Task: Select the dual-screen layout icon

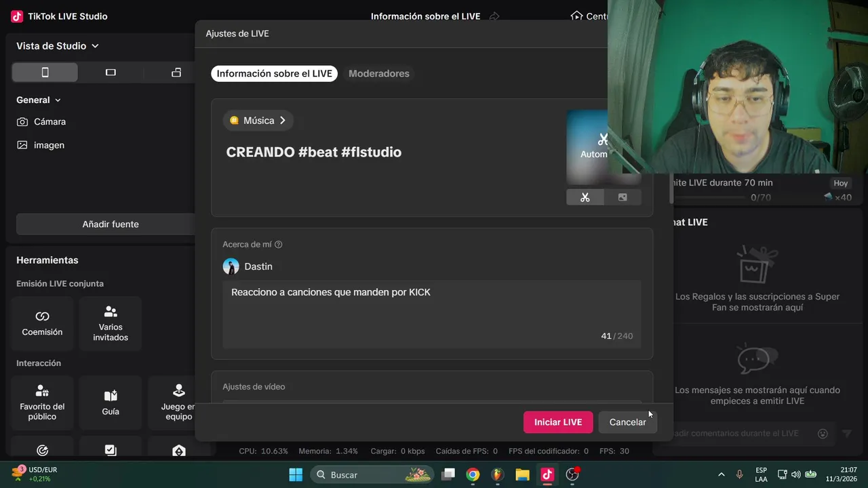Action: (176, 73)
